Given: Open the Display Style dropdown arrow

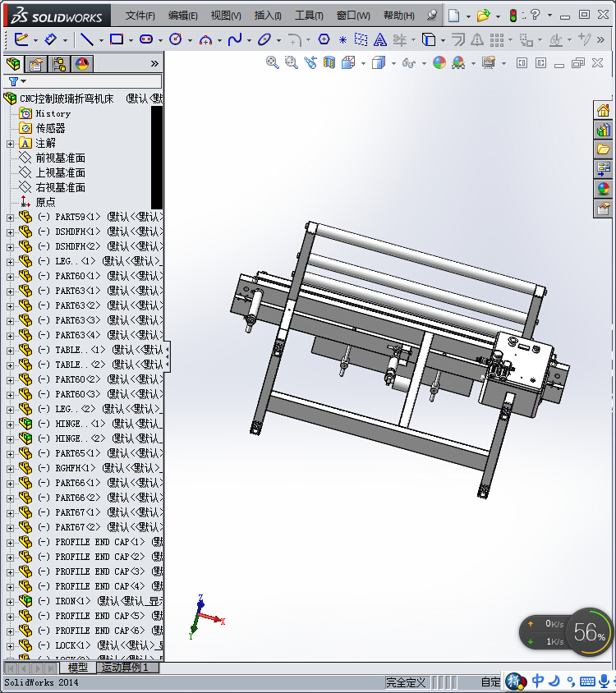Looking at the screenshot, I should pos(393,64).
